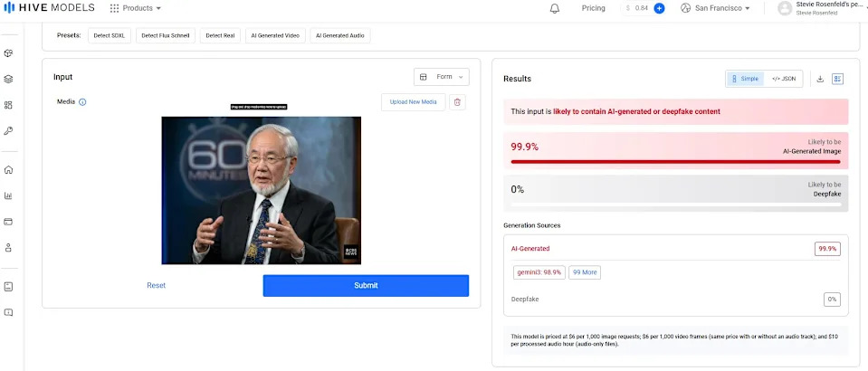Open the Stevie Rosenfeld account menu
This screenshot has height=371, width=868.
[x=831, y=8]
